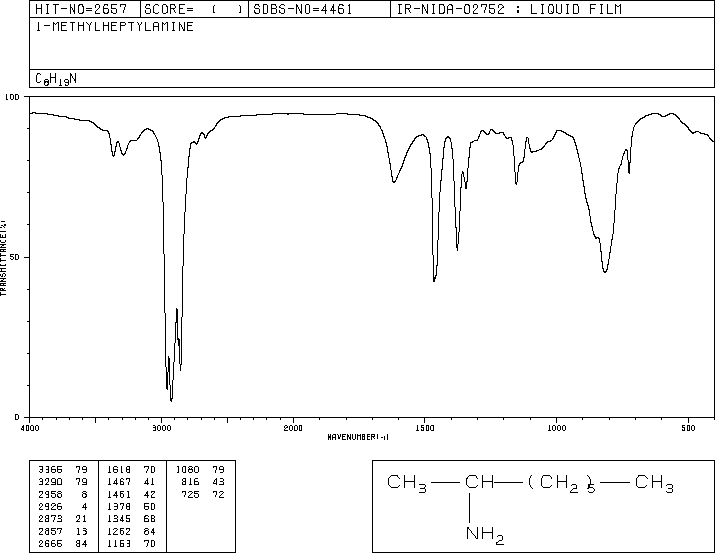
Task: Select peak table entry 3366
Action: coord(63,470)
